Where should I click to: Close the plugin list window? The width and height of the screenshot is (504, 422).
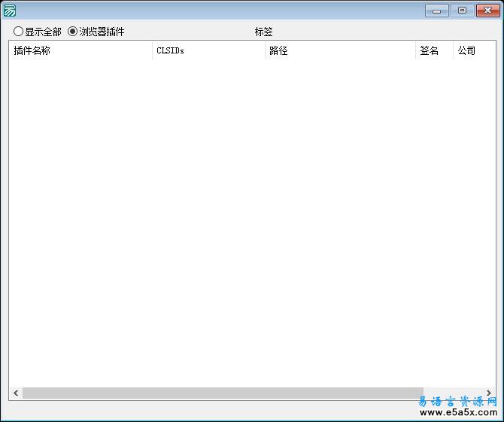[488, 11]
